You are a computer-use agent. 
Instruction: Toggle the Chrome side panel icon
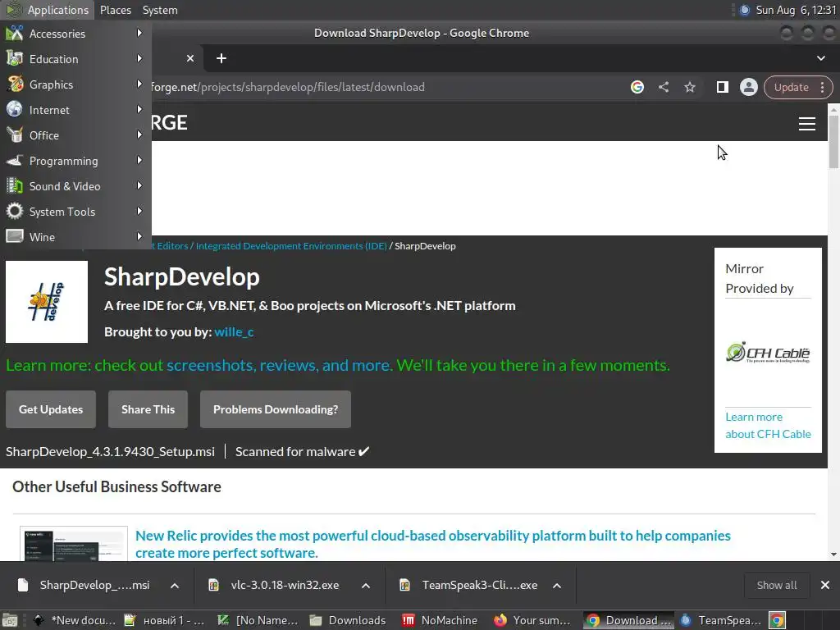[x=722, y=87]
